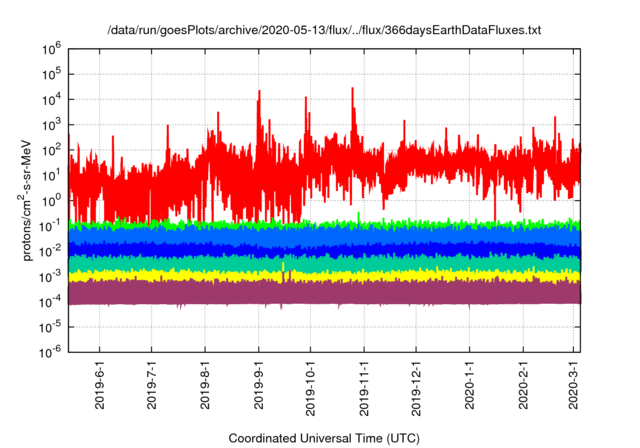Screen dimensions: 640x448
Task: Click the 2019-9-1 date tick label
Action: 258,385
